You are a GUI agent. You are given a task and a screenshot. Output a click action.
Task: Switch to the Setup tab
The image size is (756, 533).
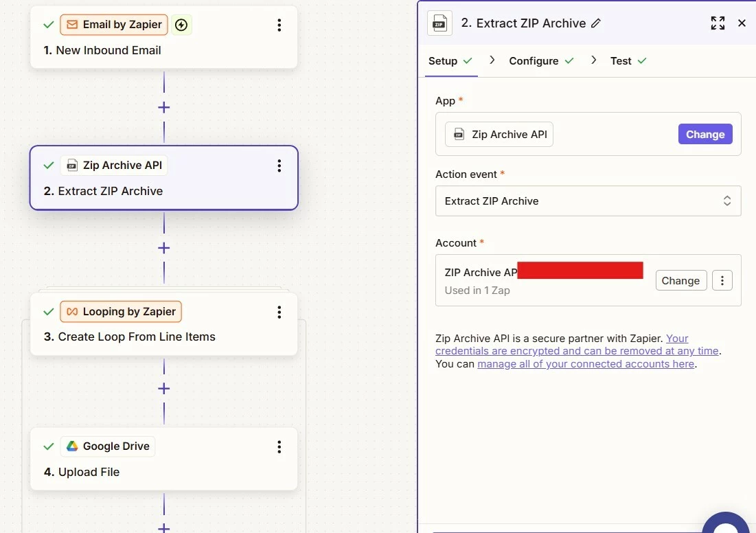pyautogui.click(x=450, y=61)
